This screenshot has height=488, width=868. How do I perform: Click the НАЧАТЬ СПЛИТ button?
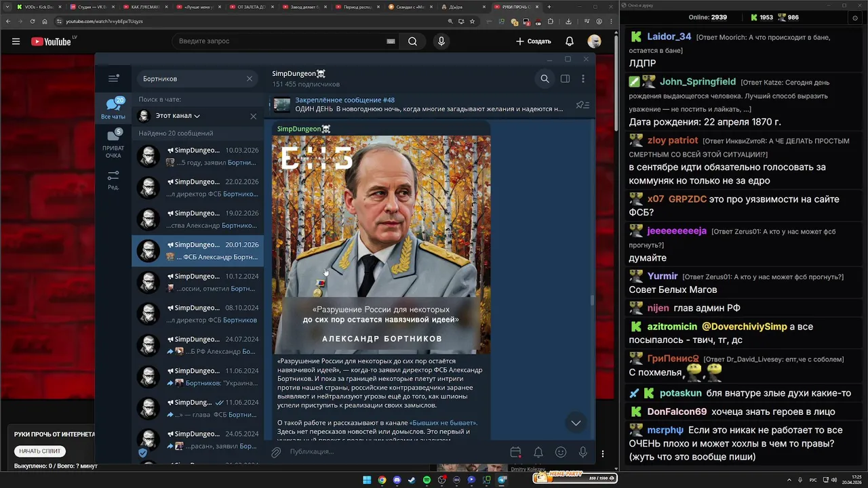click(x=40, y=451)
